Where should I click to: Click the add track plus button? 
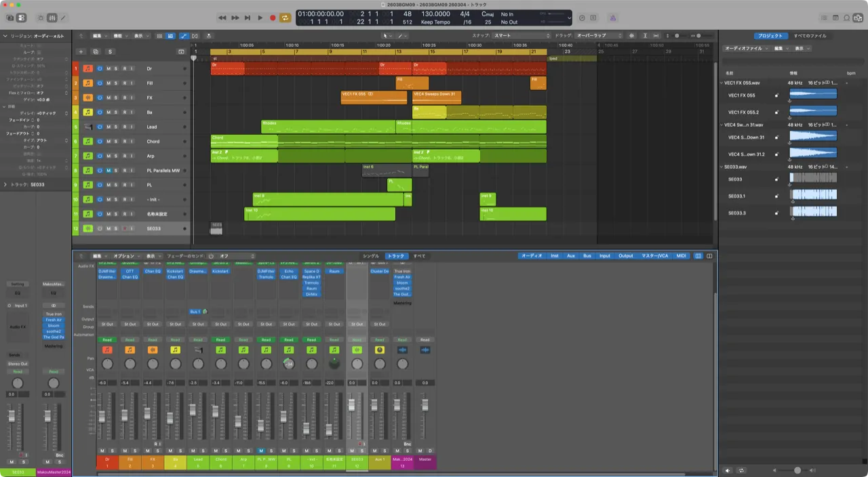point(81,51)
